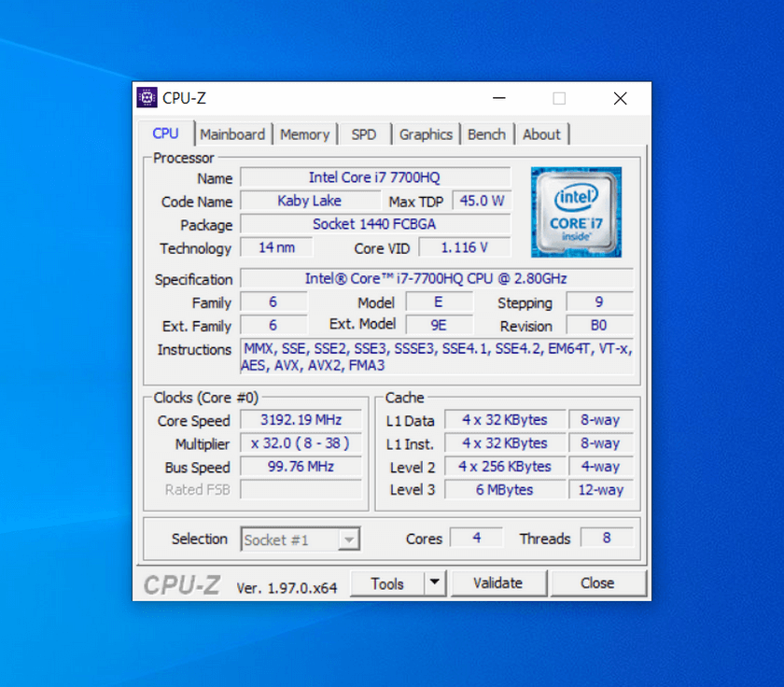784x687 pixels.
Task: Close the window with the X button
Action: [620, 98]
